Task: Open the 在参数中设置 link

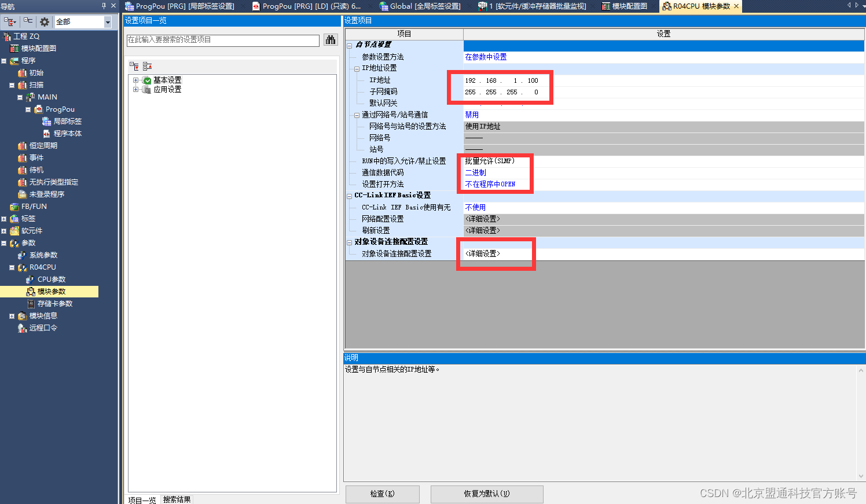Action: coord(487,57)
